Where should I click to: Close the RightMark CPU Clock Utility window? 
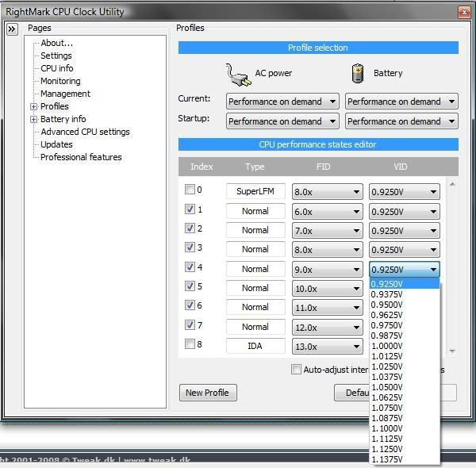[x=463, y=12]
